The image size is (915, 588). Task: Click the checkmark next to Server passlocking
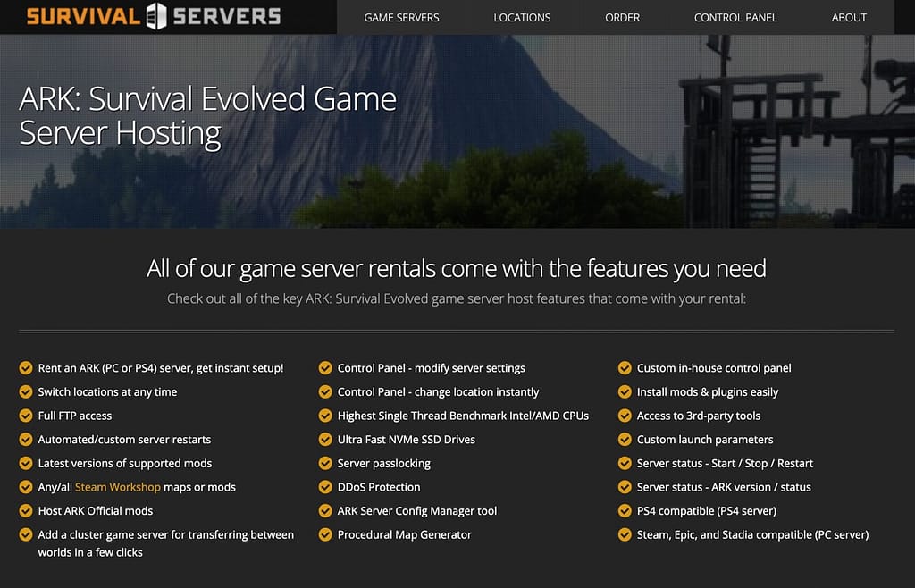click(x=324, y=463)
